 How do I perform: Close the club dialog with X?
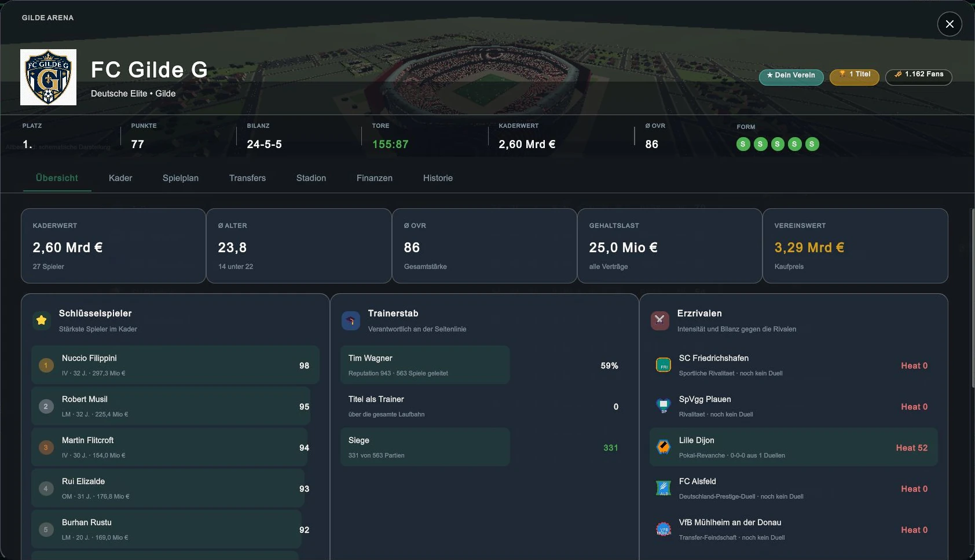click(x=950, y=24)
